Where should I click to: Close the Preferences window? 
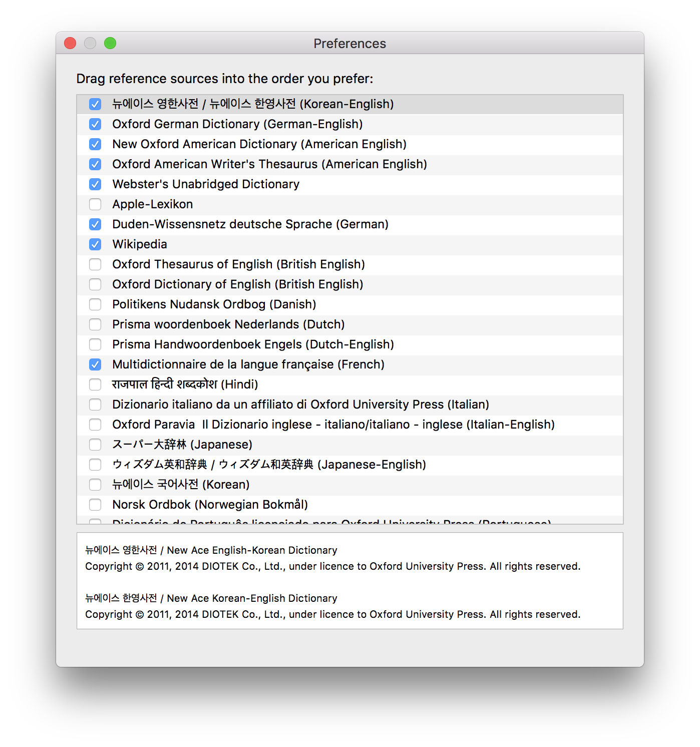pyautogui.click(x=70, y=43)
